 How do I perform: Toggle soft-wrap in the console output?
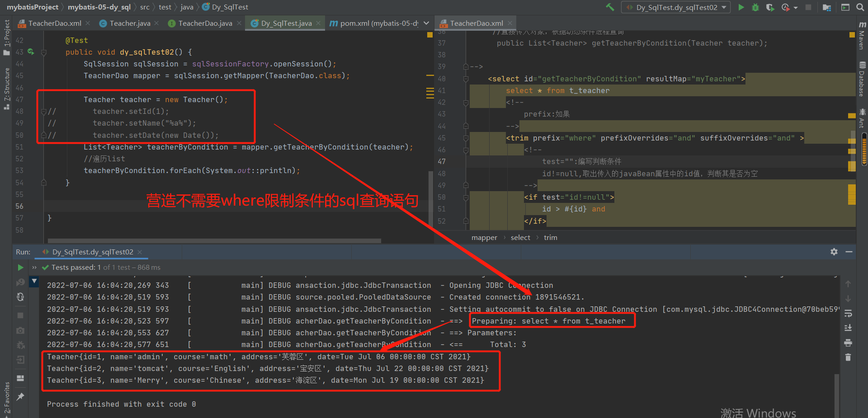click(x=848, y=313)
